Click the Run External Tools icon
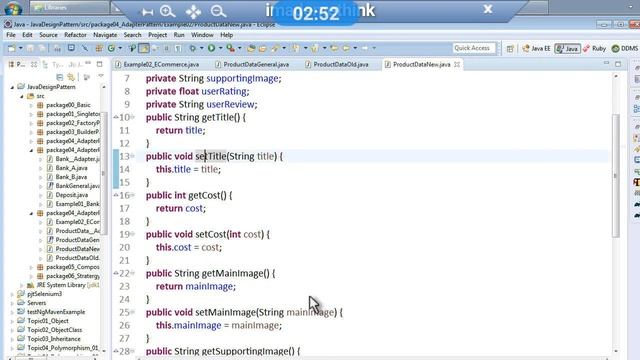The width and height of the screenshot is (640, 360). click(231, 48)
